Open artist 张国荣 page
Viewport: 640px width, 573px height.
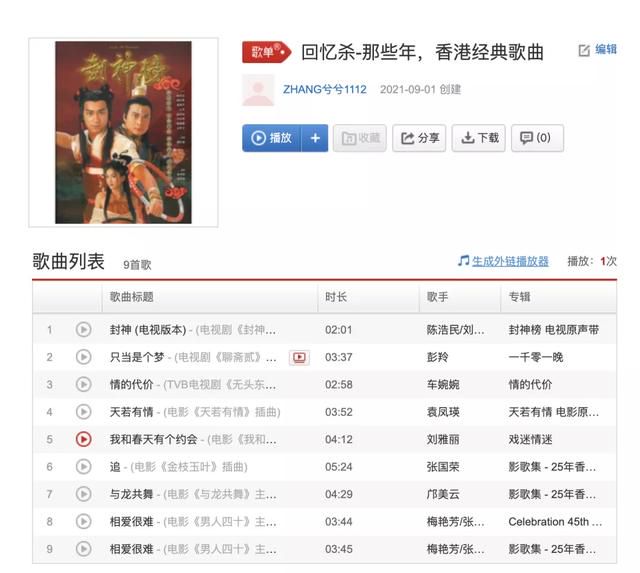click(x=443, y=466)
